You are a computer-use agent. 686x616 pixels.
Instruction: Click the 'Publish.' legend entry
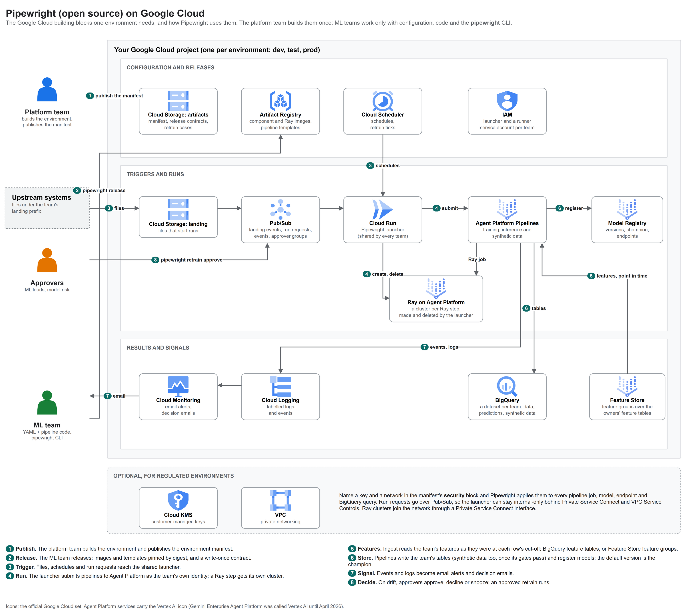click(x=119, y=549)
